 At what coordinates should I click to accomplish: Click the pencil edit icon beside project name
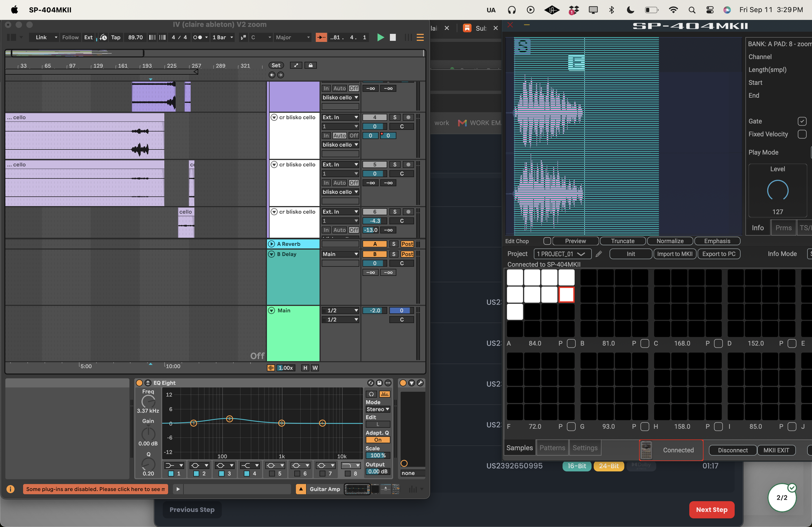[599, 254]
